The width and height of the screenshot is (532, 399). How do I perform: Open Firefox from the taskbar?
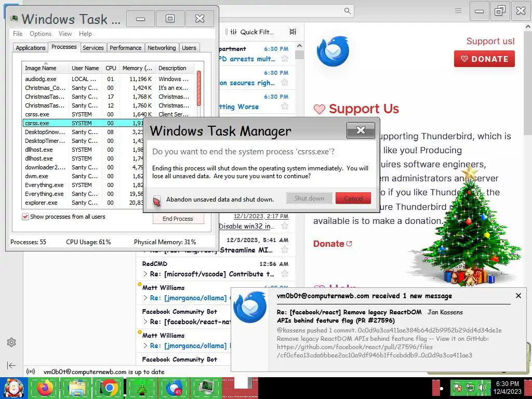pos(45,388)
